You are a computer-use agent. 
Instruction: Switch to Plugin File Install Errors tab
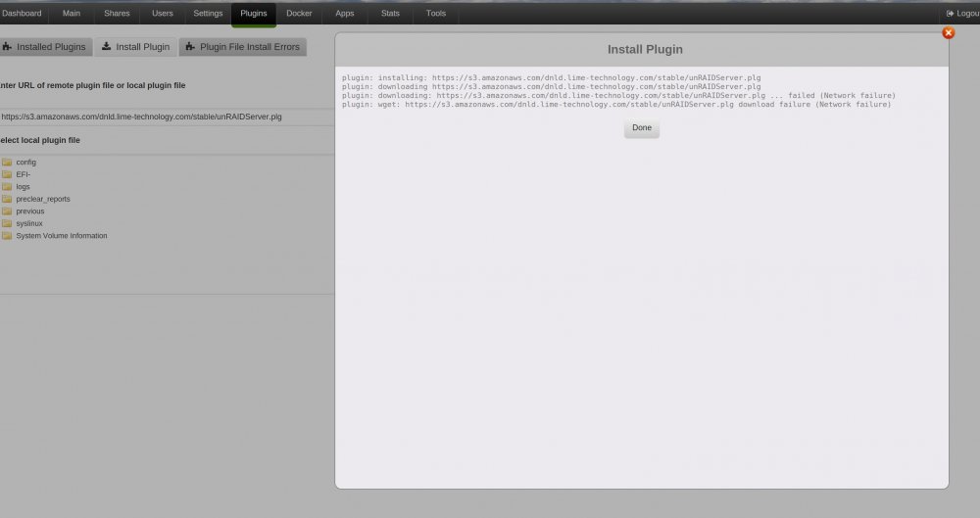point(242,47)
